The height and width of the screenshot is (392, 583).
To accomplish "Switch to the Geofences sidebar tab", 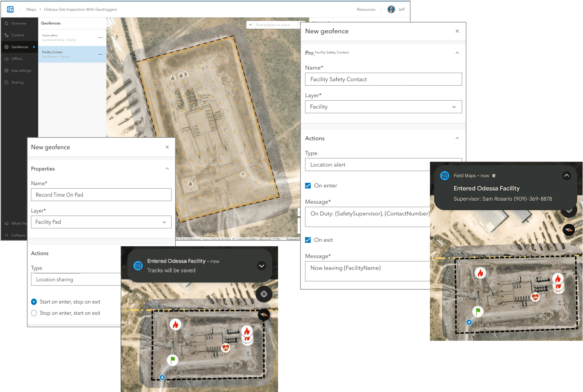I will click(20, 47).
